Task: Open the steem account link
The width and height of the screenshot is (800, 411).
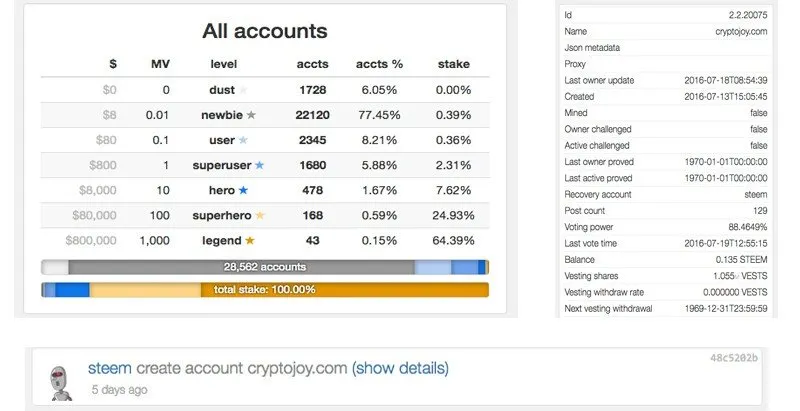Action: click(110, 368)
